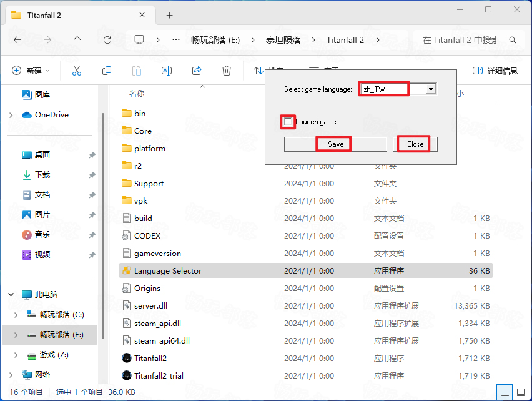
Task: Go forward with the right arrow
Action: (x=47, y=40)
